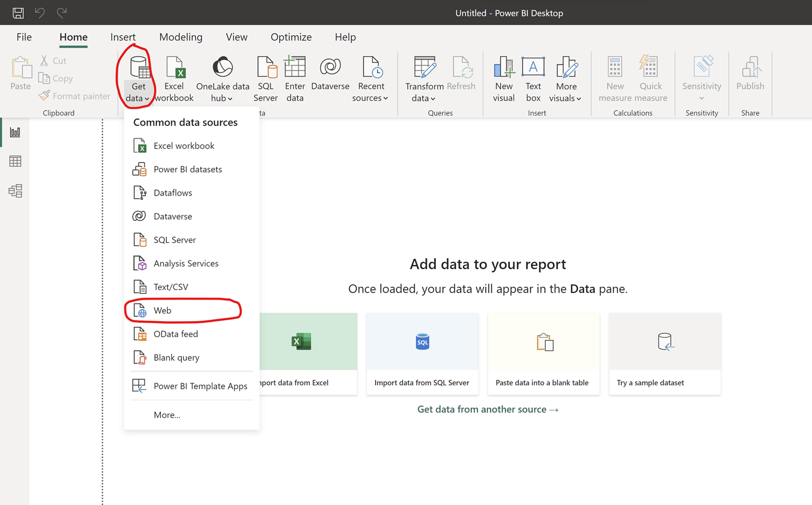The width and height of the screenshot is (812, 505).
Task: Choose Dataflows in the data sources menu
Action: [192, 193]
